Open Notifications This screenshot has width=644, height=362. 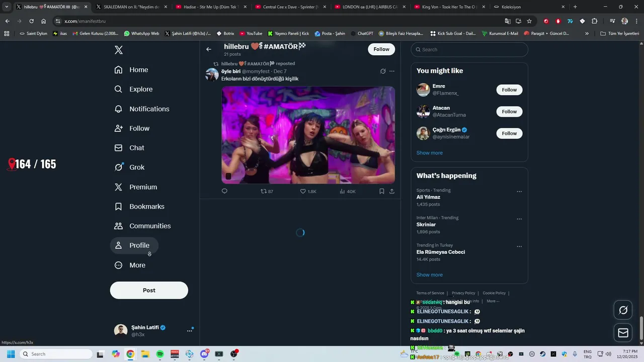point(142,109)
